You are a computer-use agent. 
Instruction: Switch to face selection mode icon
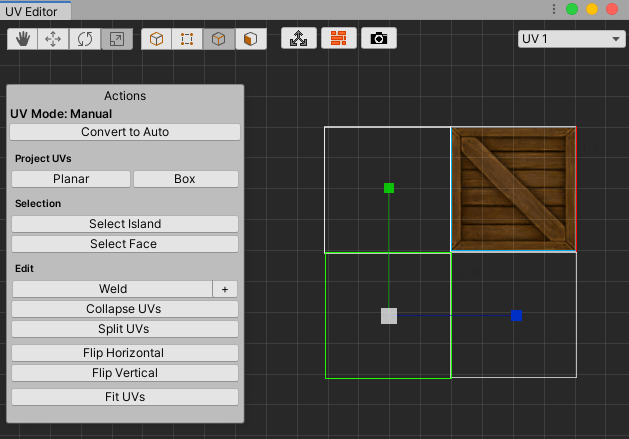(250, 39)
